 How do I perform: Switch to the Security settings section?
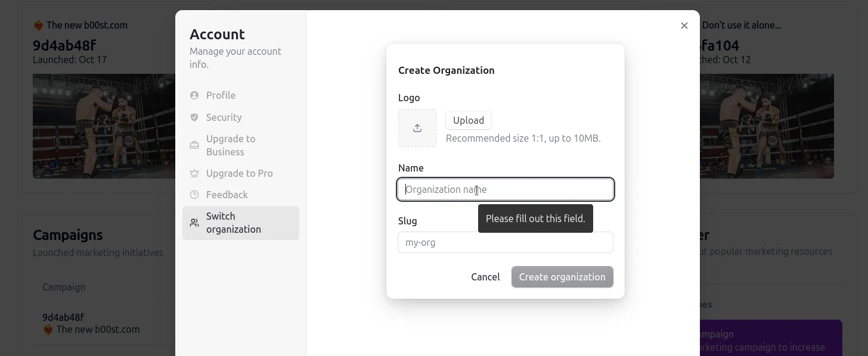tap(223, 117)
